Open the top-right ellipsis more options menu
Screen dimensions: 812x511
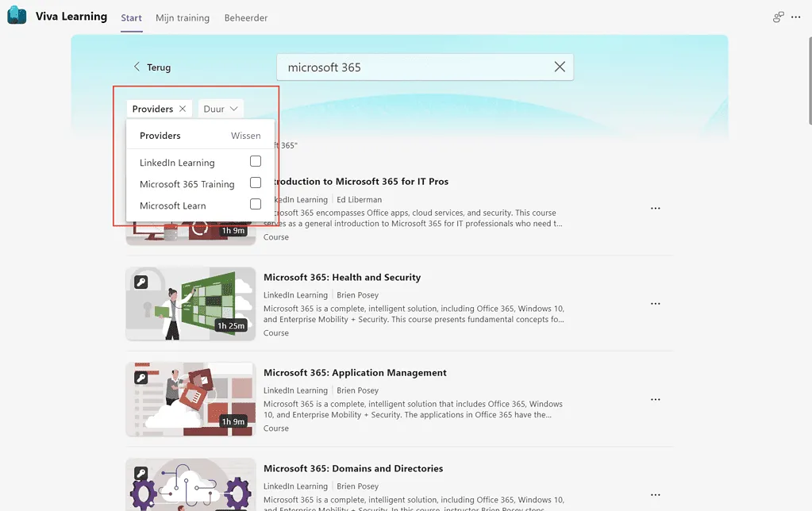796,17
